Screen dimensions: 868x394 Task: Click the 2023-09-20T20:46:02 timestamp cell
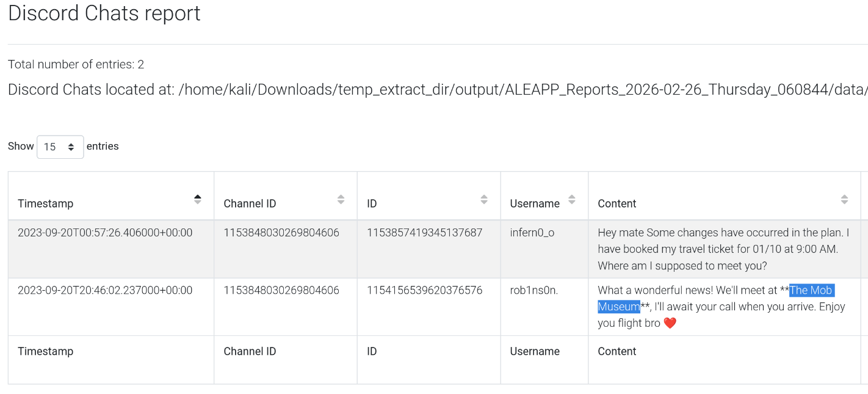pos(105,290)
